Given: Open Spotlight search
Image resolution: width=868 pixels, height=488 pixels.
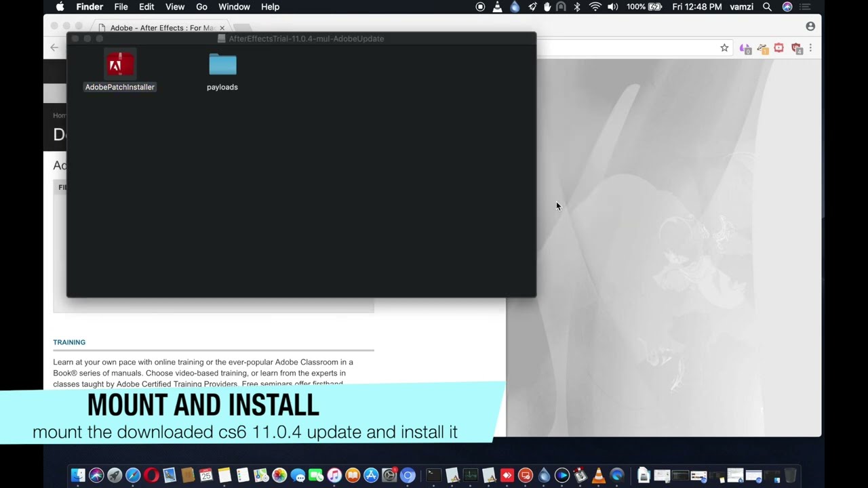Looking at the screenshot, I should pyautogui.click(x=767, y=7).
